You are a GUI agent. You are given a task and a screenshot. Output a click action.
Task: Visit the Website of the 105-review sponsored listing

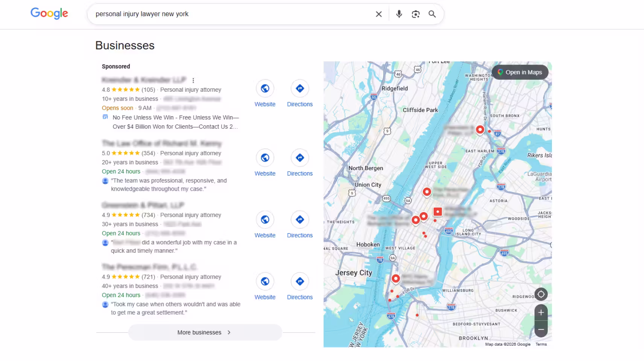265,94
